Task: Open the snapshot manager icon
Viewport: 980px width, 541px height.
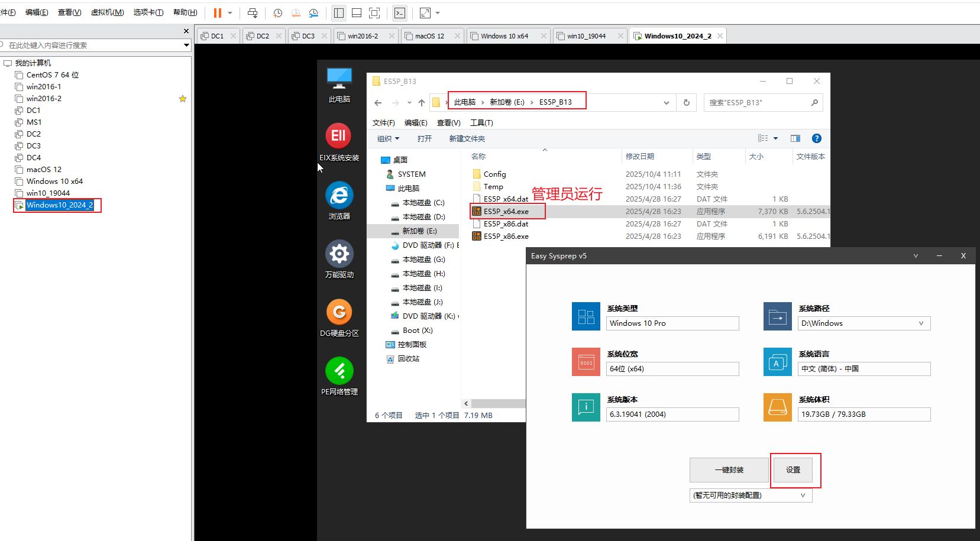Action: pos(313,13)
